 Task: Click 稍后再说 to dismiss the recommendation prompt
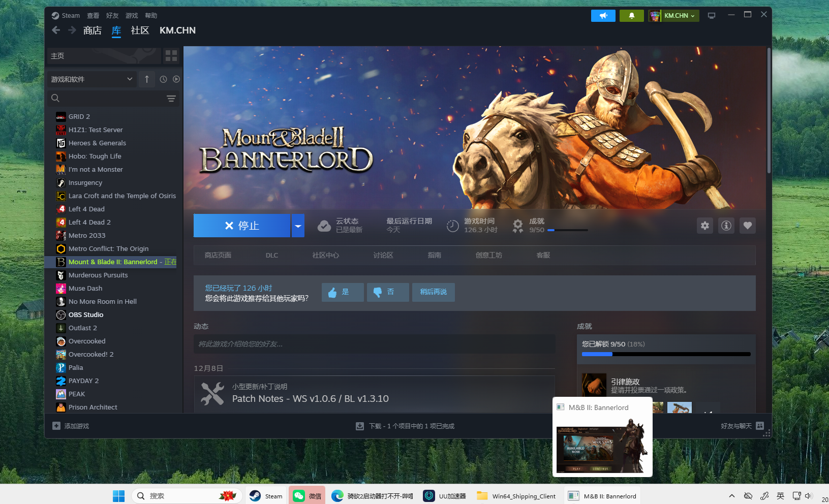click(x=433, y=292)
